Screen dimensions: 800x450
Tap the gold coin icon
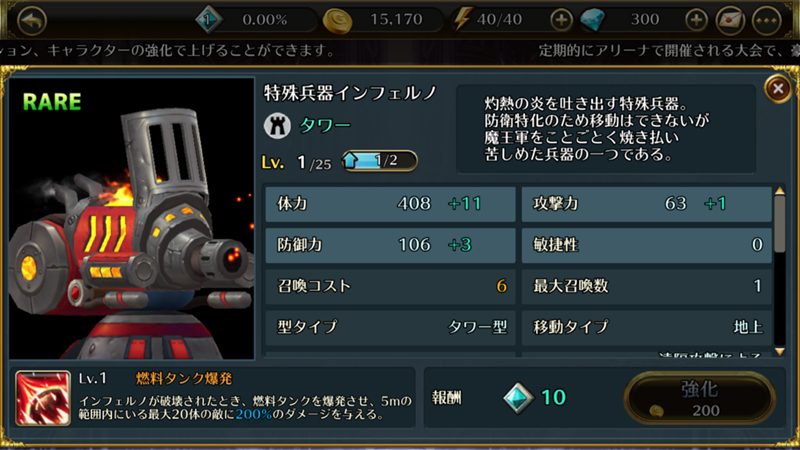click(337, 21)
